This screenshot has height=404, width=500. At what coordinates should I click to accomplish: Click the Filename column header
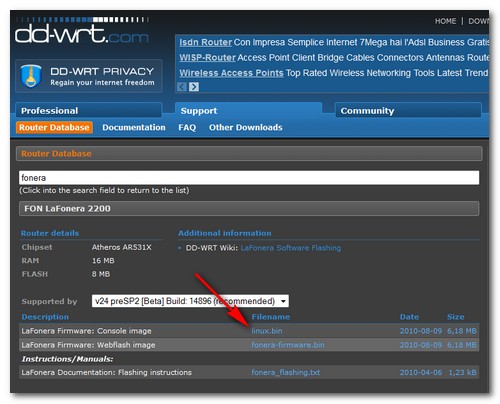271,317
